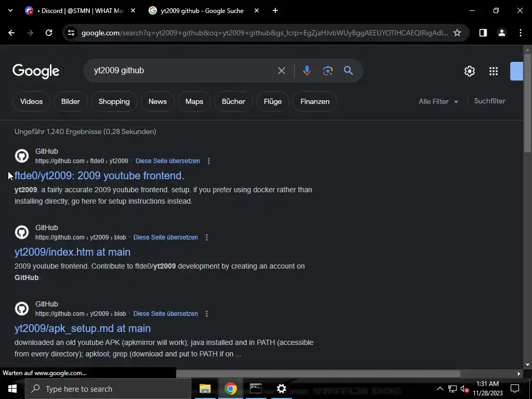This screenshot has height=399, width=532.
Task: Go to Google homepage via logo
Action: pos(36,71)
